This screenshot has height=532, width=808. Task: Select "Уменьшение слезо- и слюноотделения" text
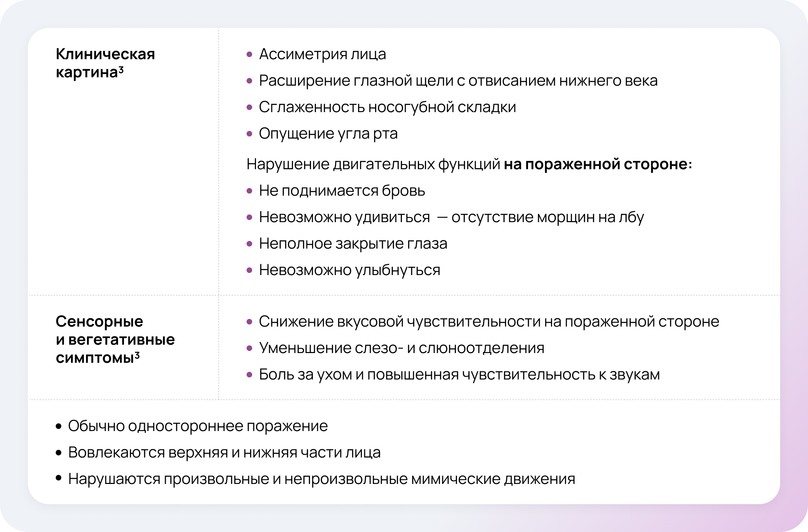401,348
